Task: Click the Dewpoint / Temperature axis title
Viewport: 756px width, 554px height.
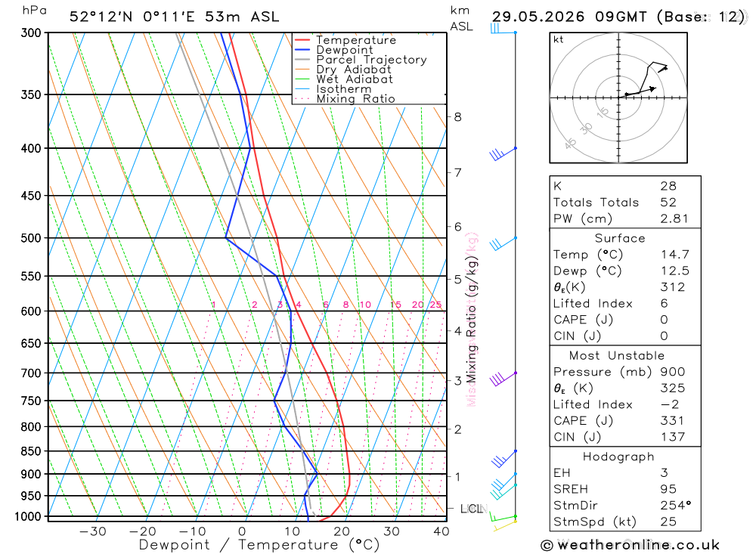Action: pyautogui.click(x=259, y=546)
